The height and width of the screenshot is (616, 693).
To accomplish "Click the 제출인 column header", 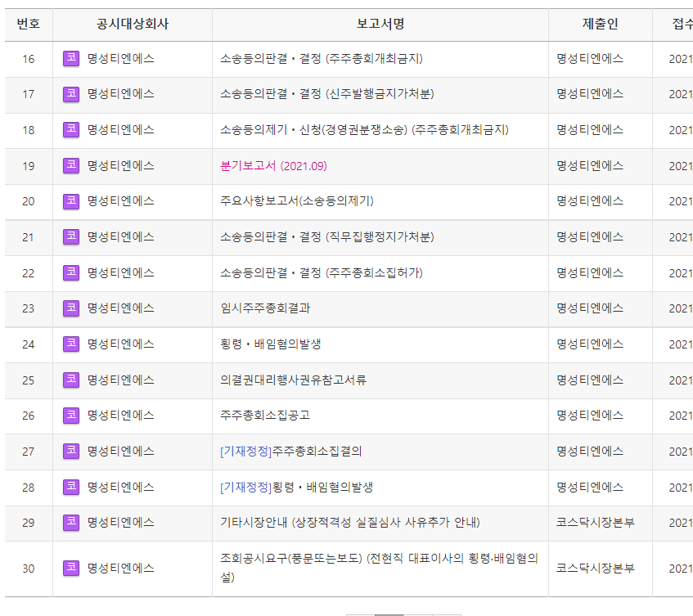I will [x=601, y=24].
